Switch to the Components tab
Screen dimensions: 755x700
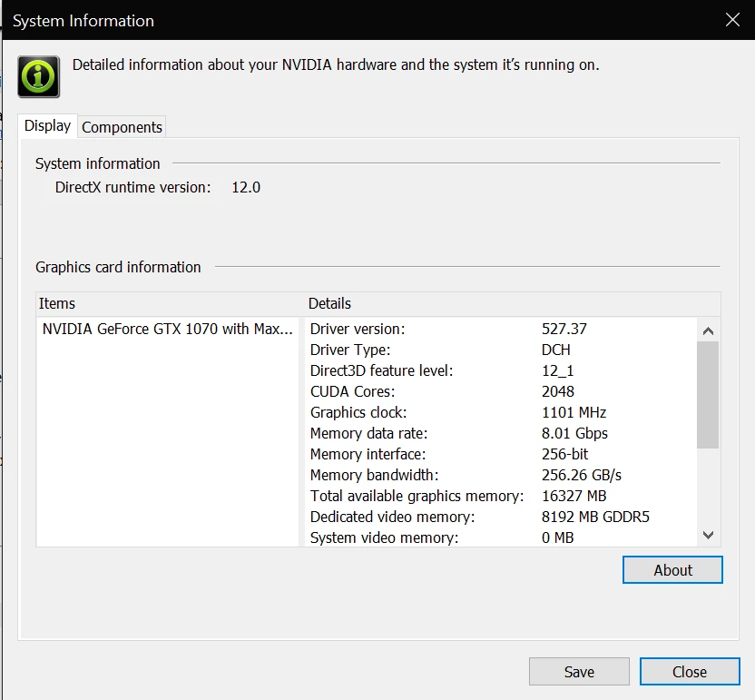click(x=122, y=127)
